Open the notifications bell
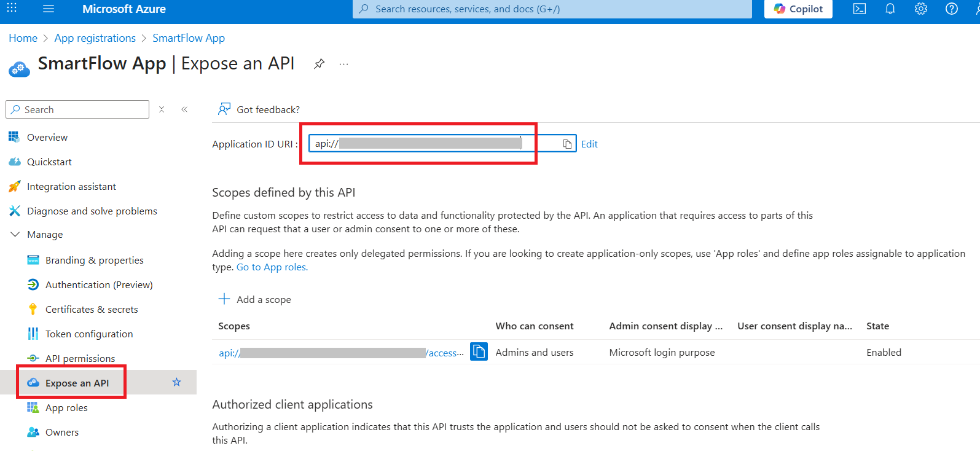The height and width of the screenshot is (451, 980). [890, 9]
